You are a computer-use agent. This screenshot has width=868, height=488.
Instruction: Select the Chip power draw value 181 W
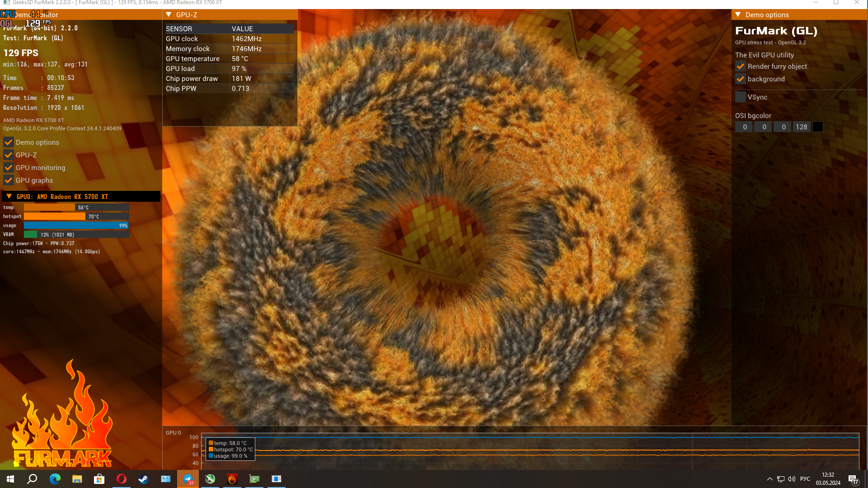(241, 79)
